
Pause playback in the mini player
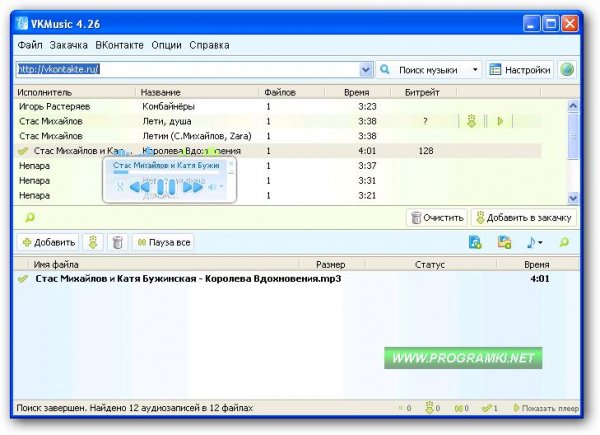(x=166, y=187)
